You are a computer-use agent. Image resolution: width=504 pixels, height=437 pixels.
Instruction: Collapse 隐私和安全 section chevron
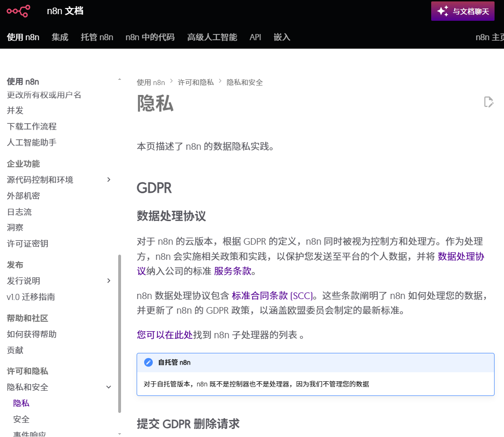[x=109, y=387]
